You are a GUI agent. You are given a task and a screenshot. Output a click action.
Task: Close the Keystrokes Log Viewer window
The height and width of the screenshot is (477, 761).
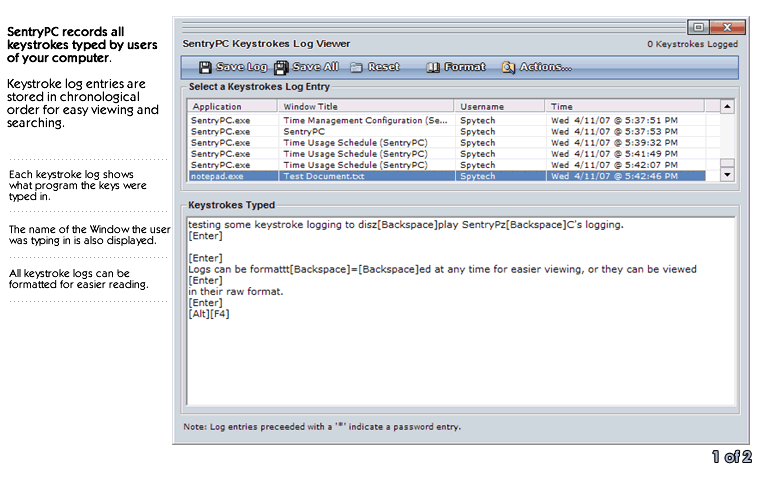pyautogui.click(x=727, y=27)
